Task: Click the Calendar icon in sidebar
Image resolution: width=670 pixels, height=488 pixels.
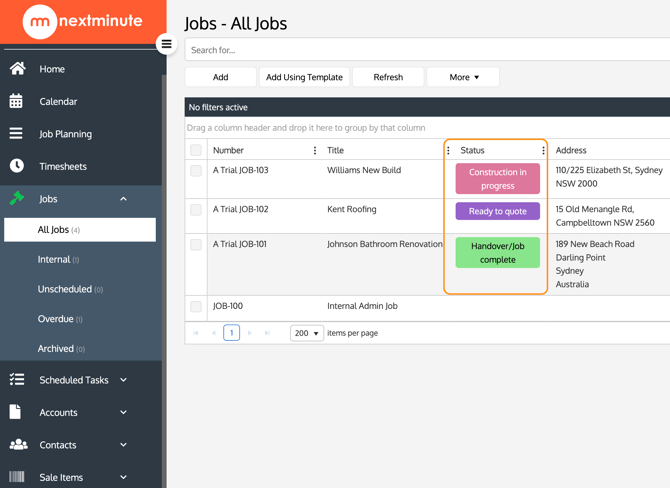Action: tap(16, 101)
